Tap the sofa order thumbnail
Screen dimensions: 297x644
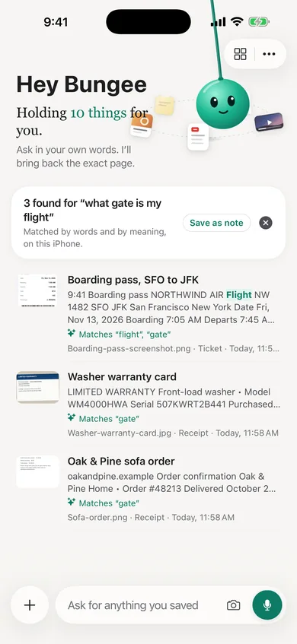click(38, 471)
